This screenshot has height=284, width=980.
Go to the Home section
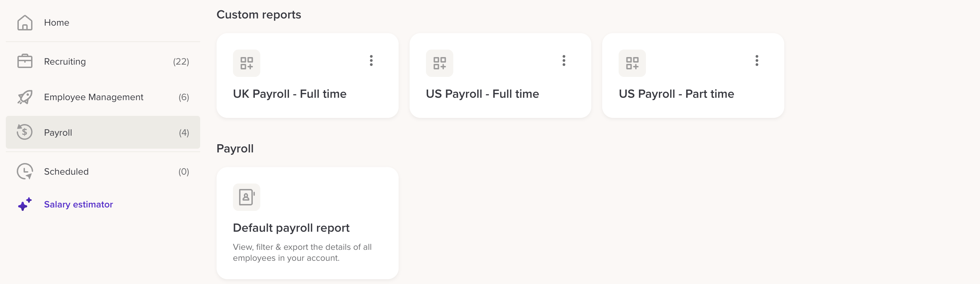click(57, 23)
